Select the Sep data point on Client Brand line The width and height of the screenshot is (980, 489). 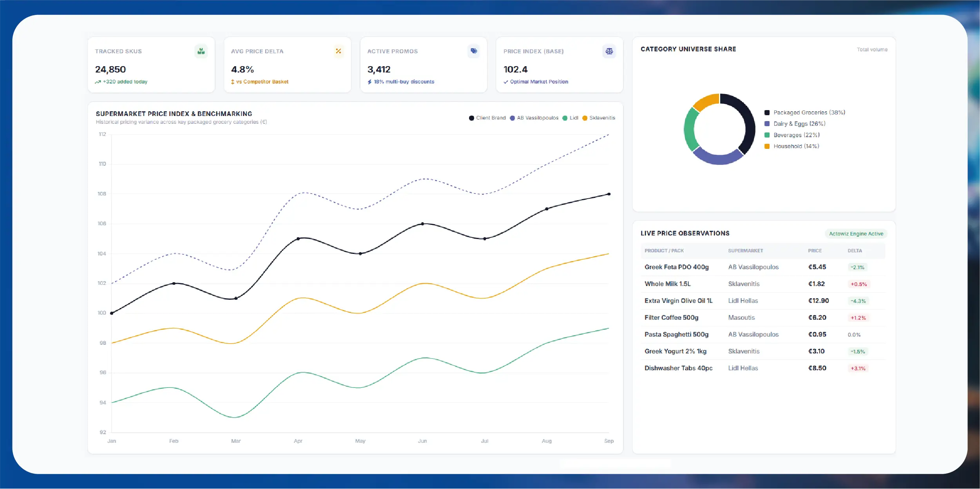pos(609,194)
